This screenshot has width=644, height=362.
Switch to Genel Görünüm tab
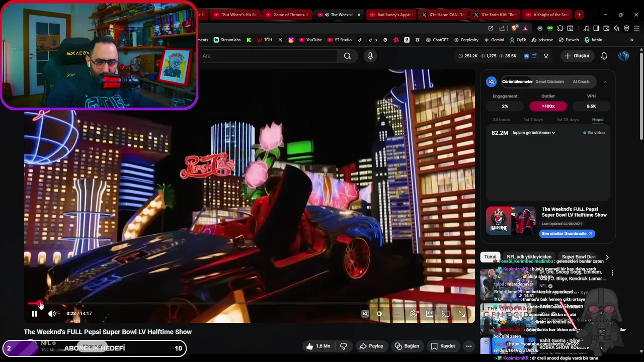pos(549,81)
